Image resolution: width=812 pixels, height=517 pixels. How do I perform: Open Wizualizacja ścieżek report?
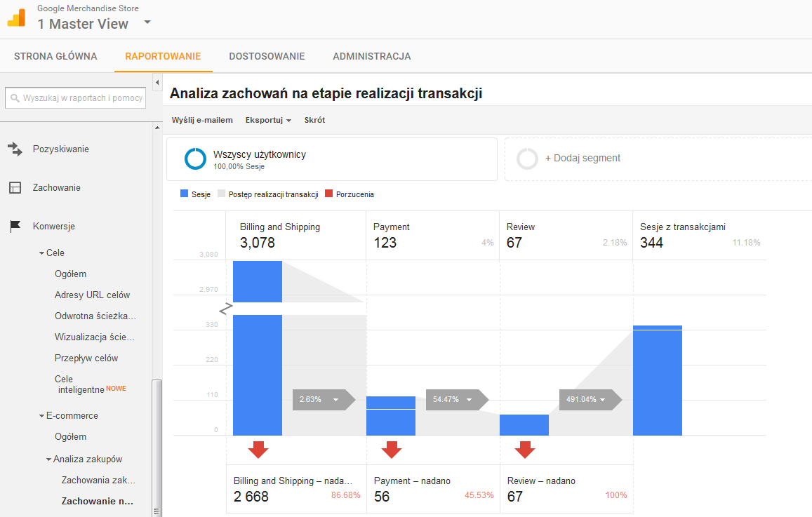point(94,337)
